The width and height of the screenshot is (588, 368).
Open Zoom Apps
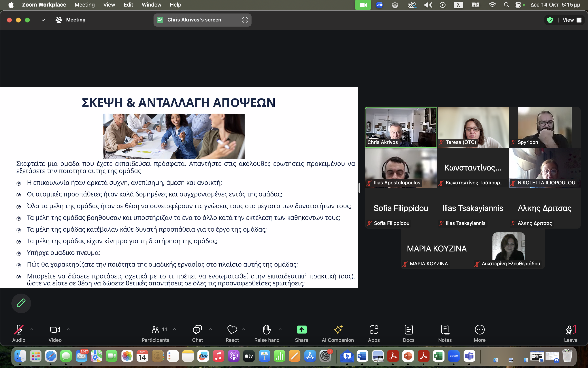[x=374, y=333]
